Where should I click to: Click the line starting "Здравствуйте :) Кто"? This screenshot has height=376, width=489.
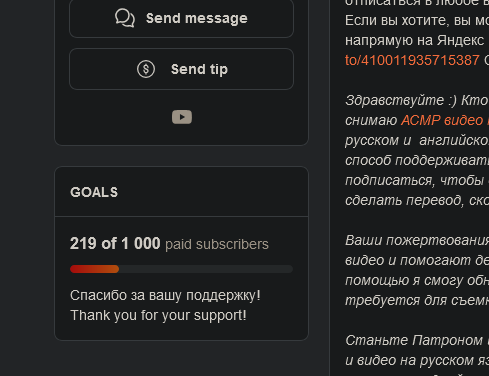pyautogui.click(x=417, y=100)
